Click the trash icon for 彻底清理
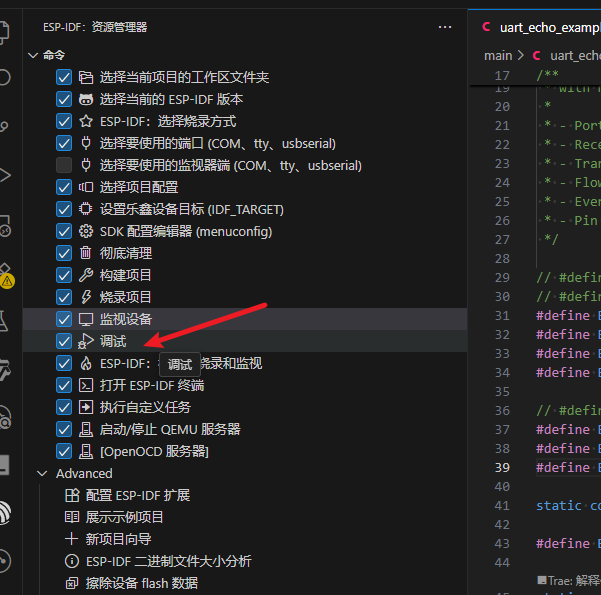The image size is (601, 595). point(86,253)
